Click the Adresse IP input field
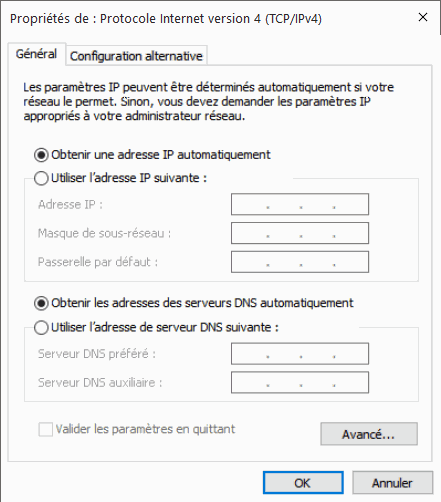 300,204
